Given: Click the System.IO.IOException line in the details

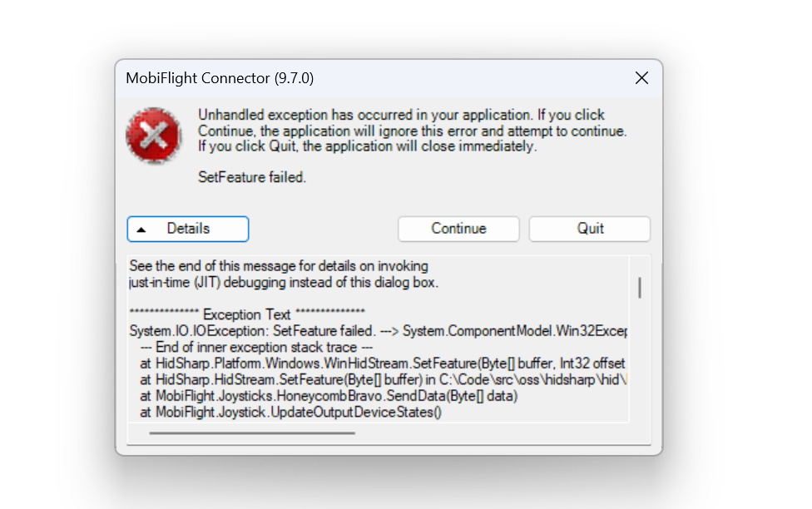Looking at the screenshot, I should pyautogui.click(x=333, y=330).
